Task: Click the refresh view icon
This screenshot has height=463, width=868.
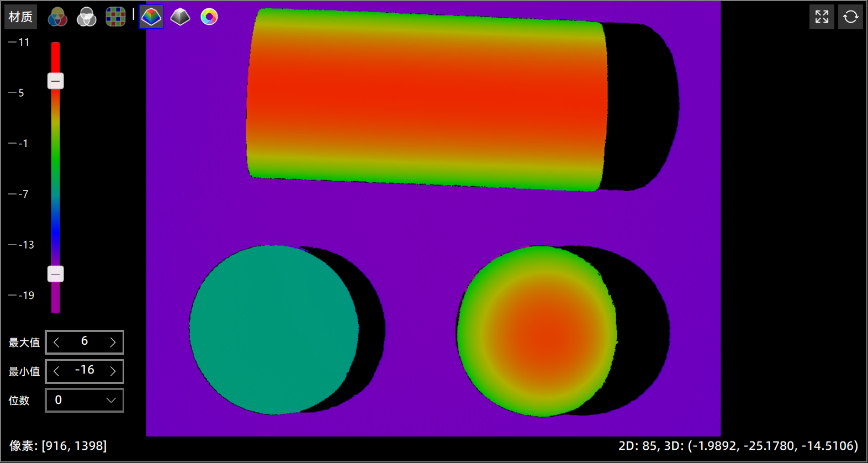Action: coord(850,17)
